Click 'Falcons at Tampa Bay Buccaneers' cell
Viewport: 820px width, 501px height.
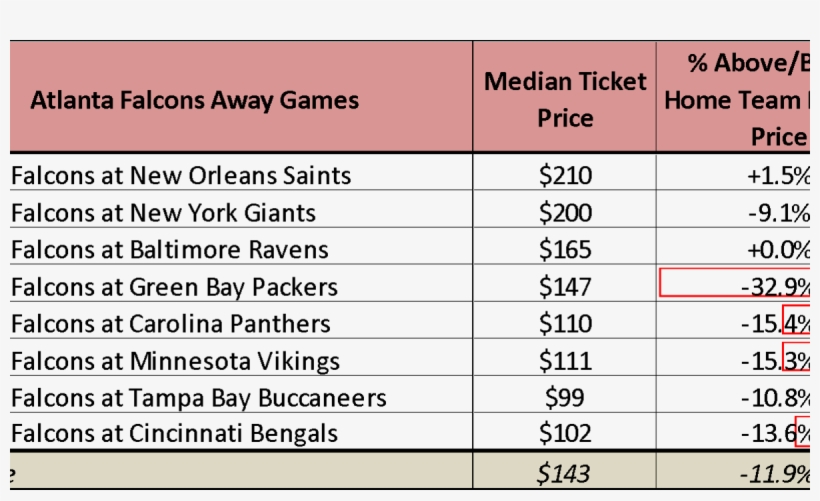tap(198, 398)
